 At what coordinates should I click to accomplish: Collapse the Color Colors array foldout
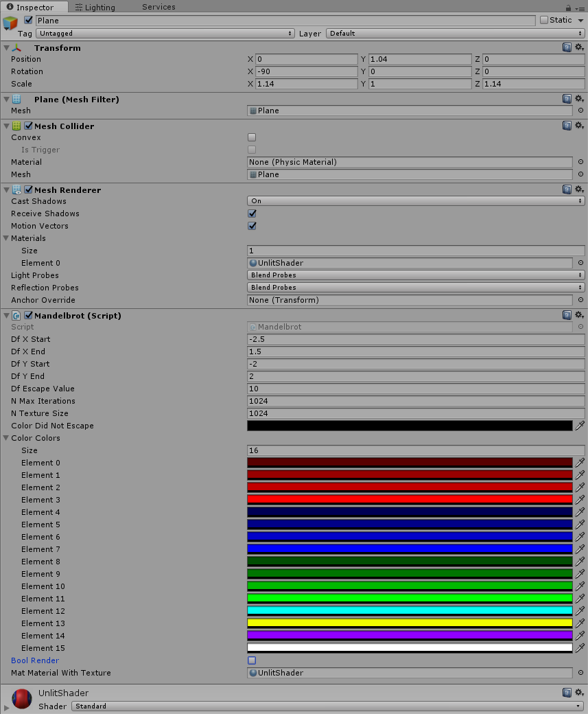point(6,438)
